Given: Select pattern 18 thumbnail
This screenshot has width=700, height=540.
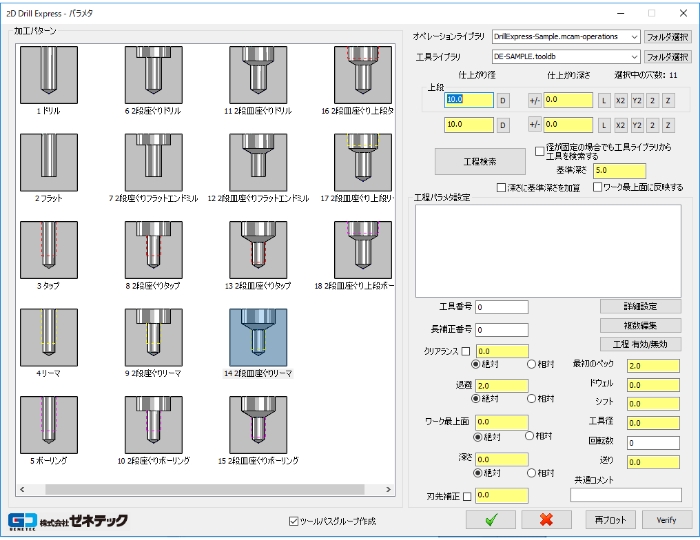Looking at the screenshot, I should point(363,250).
